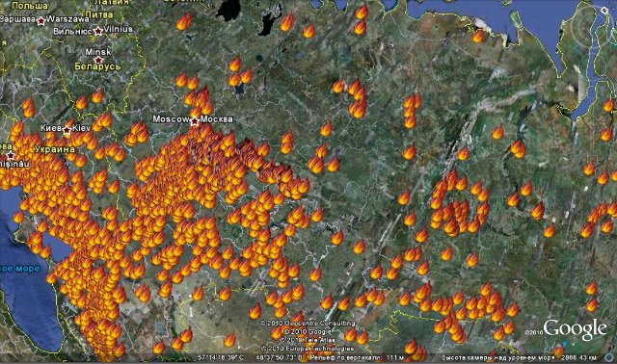Click the Warszawa capital star marker
The image size is (617, 364).
coord(40,21)
